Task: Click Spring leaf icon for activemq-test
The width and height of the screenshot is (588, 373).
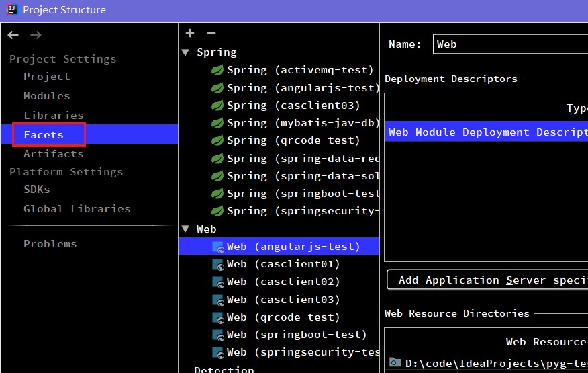Action: pos(217,70)
